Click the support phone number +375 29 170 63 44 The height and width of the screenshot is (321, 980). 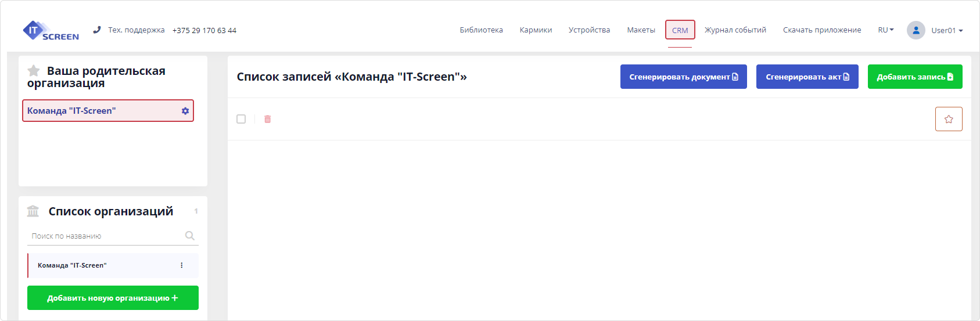204,30
